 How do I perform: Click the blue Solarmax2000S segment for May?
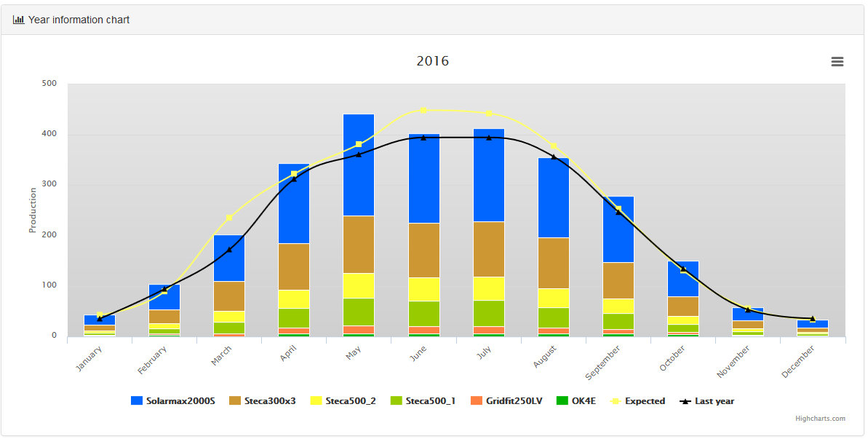[x=358, y=164]
